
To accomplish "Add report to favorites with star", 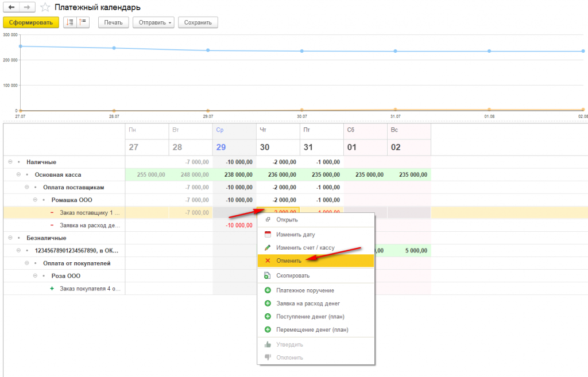I will [x=45, y=7].
